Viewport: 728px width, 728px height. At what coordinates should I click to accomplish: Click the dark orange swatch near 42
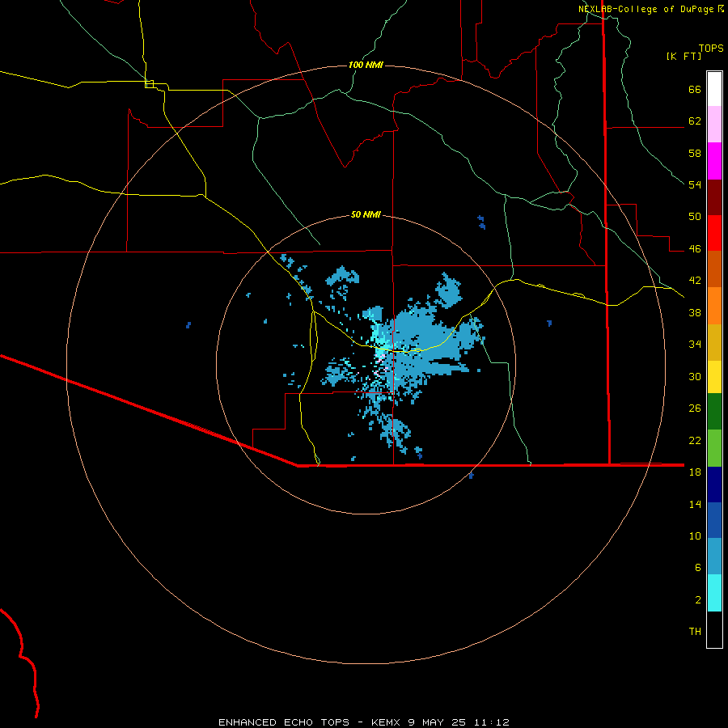(x=714, y=269)
